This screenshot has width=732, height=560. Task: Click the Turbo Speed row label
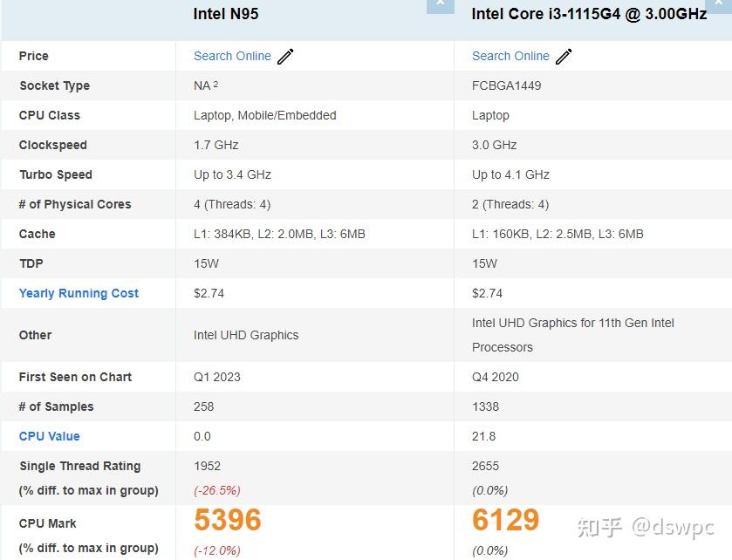click(55, 174)
